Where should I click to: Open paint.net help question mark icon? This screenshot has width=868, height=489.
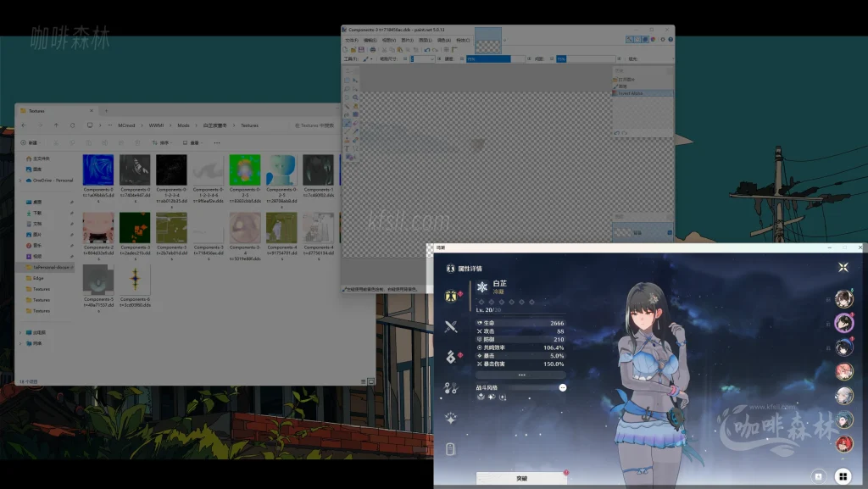point(671,39)
